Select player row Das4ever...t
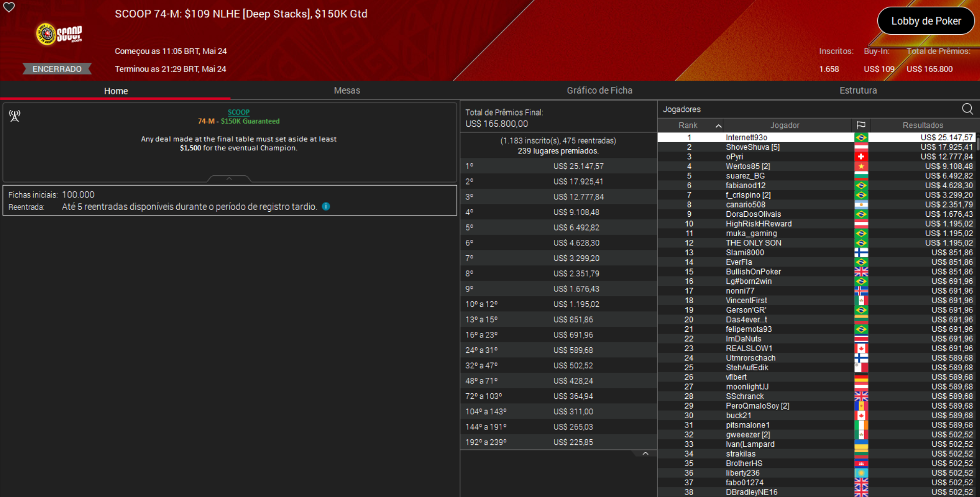This screenshot has height=497, width=980. (816, 320)
